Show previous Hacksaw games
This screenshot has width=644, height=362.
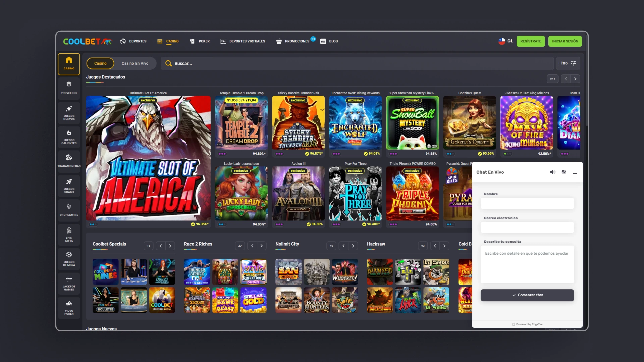[x=435, y=246]
